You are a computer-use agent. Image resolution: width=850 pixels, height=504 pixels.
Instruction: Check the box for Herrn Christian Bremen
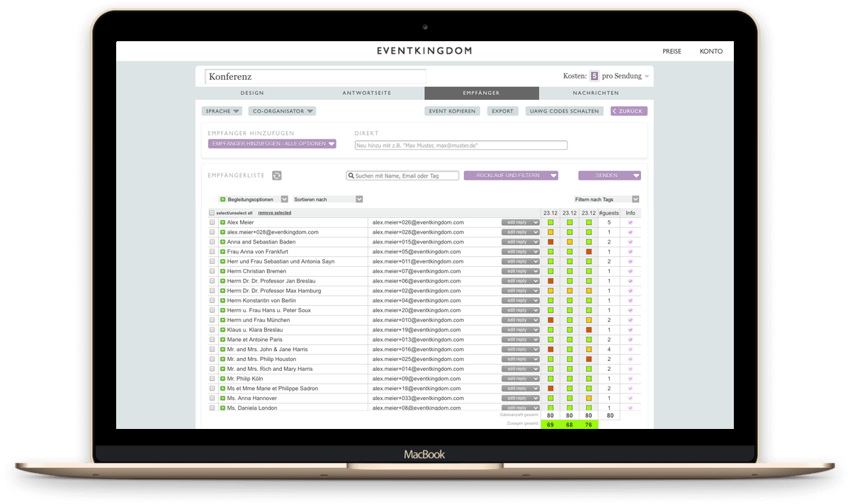tap(212, 271)
